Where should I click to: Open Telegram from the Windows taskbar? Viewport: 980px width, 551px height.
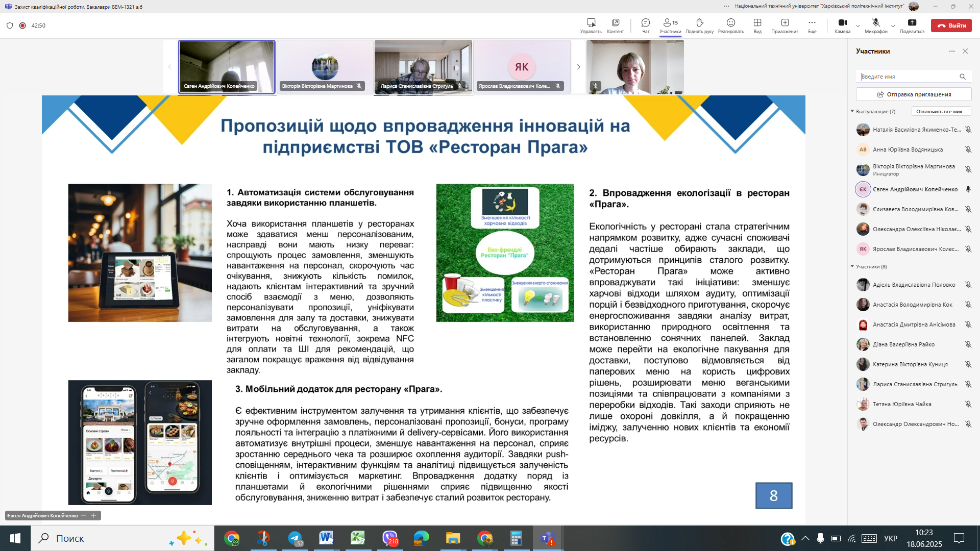click(295, 538)
